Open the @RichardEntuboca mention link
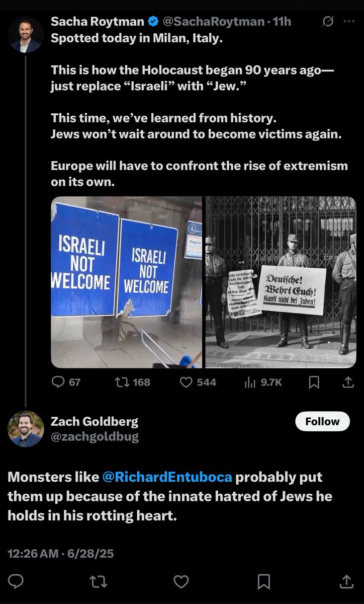364x604 pixels. coord(167,477)
